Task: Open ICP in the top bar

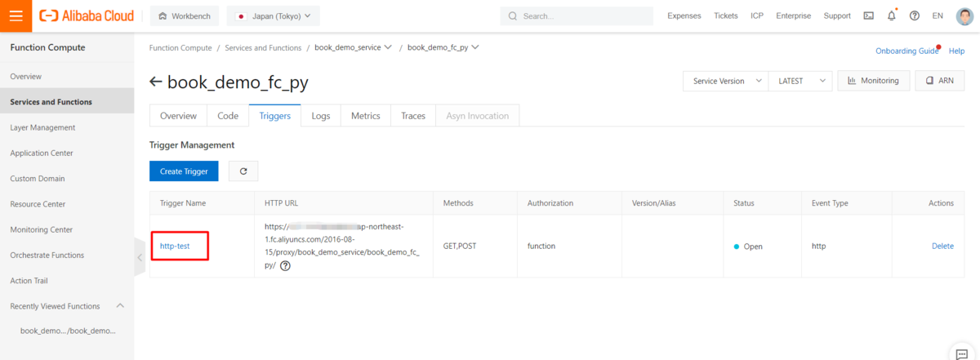Action: tap(757, 16)
